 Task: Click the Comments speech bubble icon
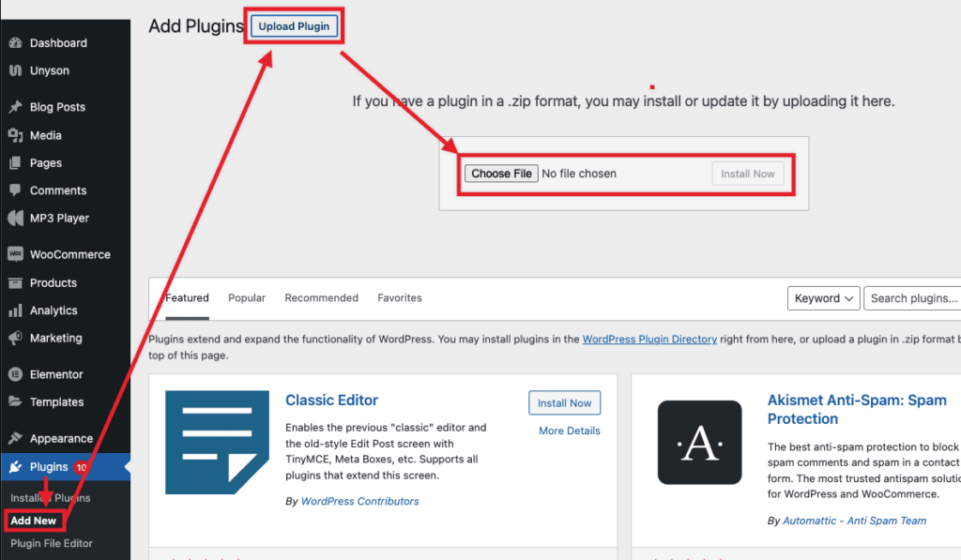(x=15, y=190)
